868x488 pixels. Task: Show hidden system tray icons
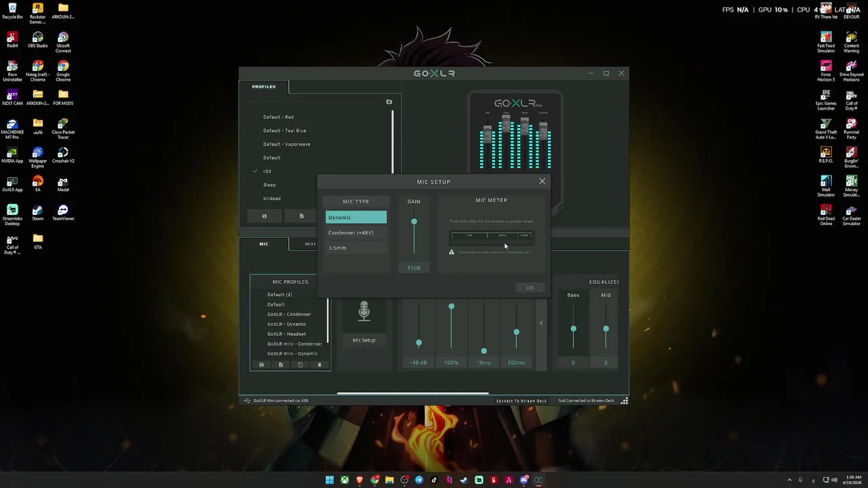click(x=789, y=480)
